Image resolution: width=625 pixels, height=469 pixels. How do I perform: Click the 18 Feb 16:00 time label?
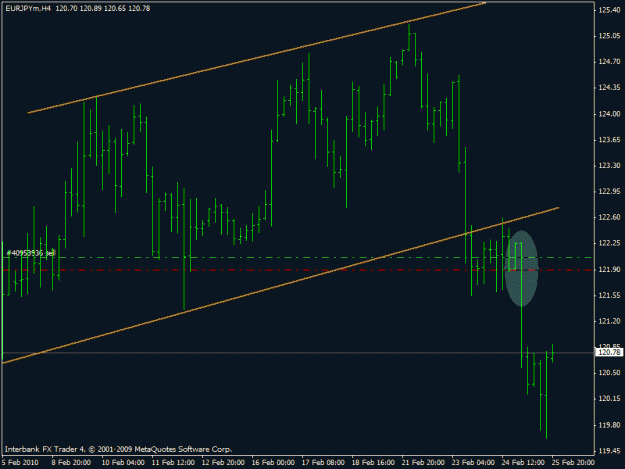coord(373,462)
